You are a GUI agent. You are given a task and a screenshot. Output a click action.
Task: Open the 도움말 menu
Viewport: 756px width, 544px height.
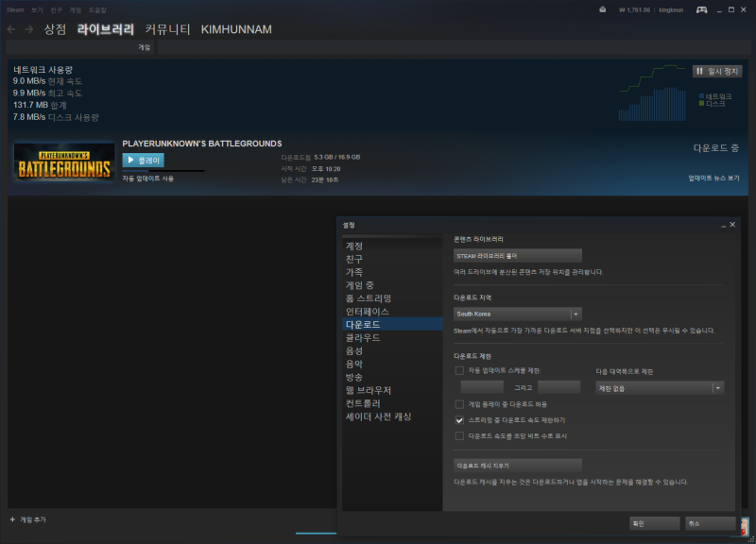tap(97, 10)
